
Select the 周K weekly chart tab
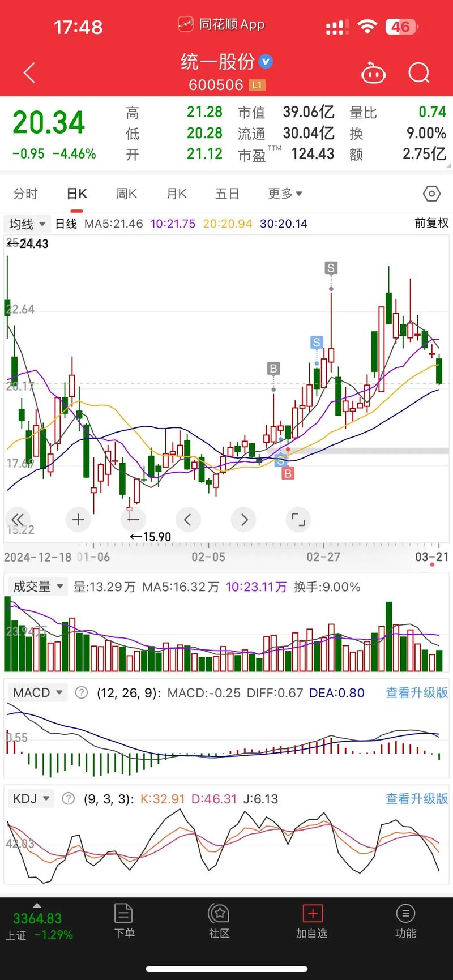pos(126,194)
